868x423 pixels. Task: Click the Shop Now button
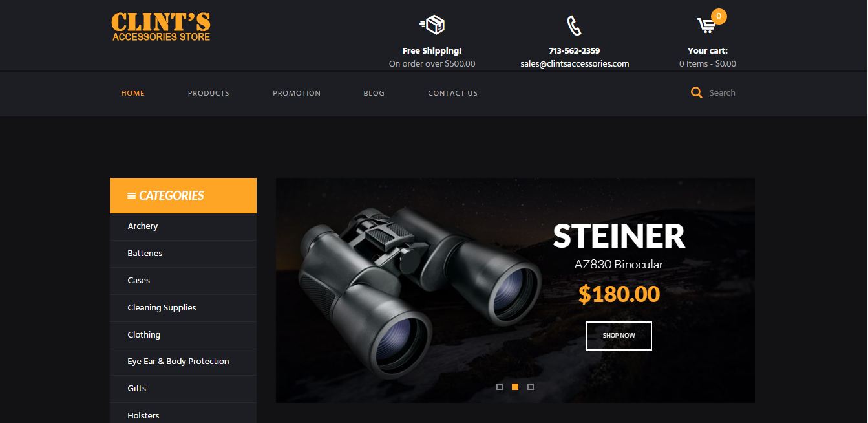coord(619,336)
